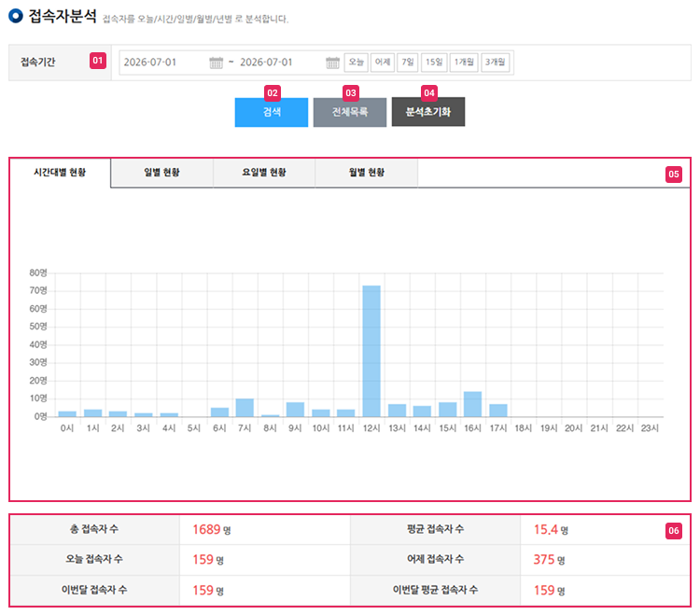Viewport: 700px width, 615px height.
Task: Click the total visitors value 1689
Action: coord(206,530)
